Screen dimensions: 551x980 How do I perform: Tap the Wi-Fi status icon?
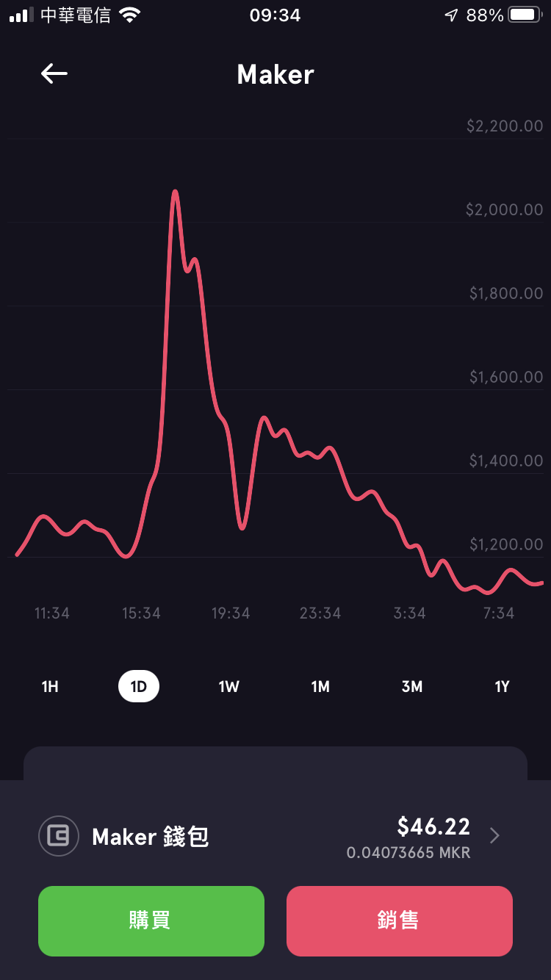click(x=130, y=15)
